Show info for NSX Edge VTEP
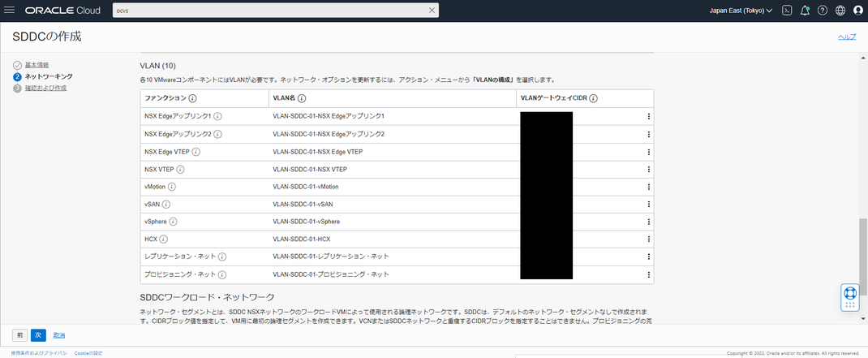The width and height of the screenshot is (868, 358). pyautogui.click(x=196, y=152)
